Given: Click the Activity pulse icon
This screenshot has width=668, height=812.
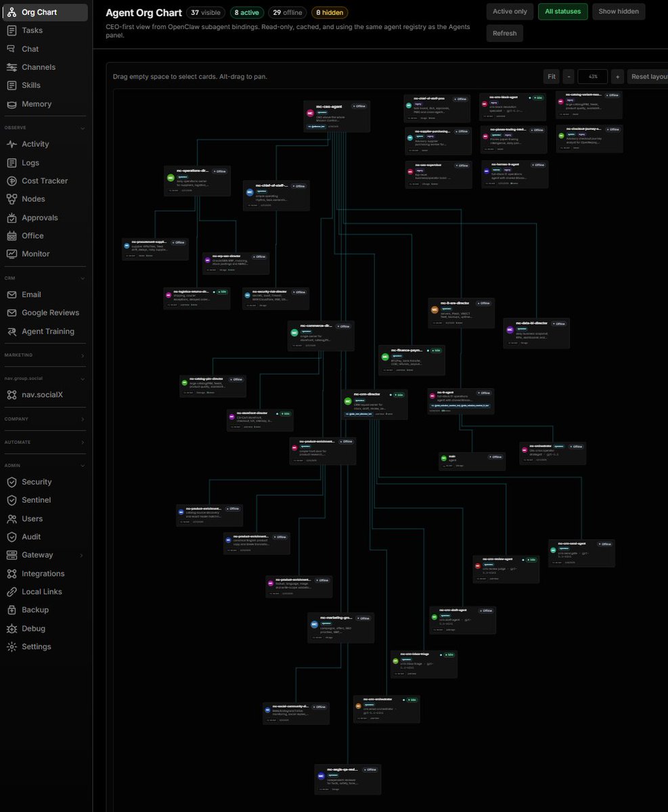Looking at the screenshot, I should point(12,144).
